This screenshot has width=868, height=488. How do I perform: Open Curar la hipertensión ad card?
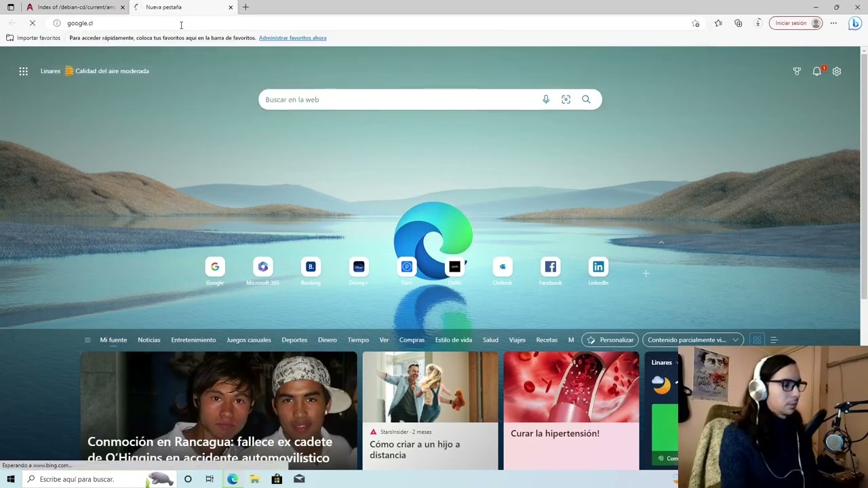point(571,411)
